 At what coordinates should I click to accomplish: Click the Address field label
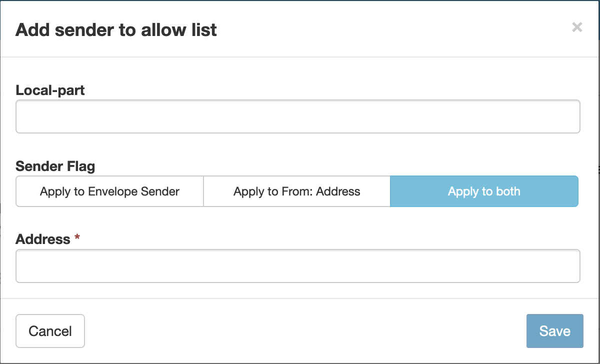pyautogui.click(x=43, y=239)
